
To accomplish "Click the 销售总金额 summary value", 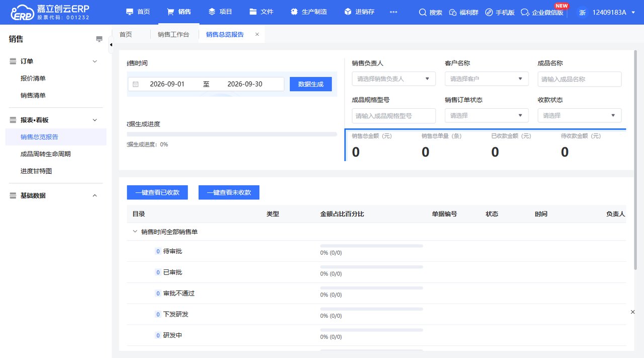I will [356, 152].
